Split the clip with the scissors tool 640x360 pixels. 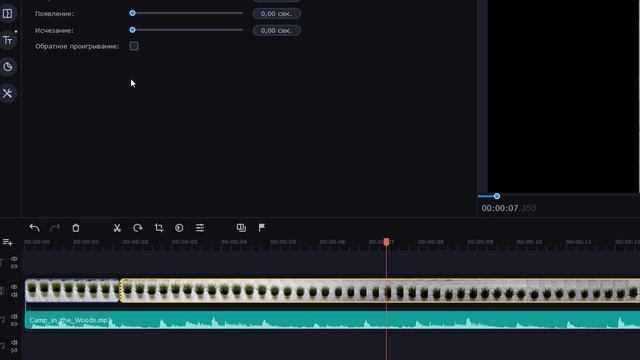(x=117, y=228)
